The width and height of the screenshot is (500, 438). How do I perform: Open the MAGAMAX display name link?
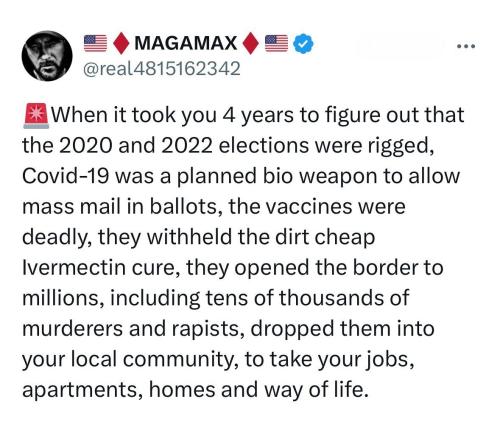[x=186, y=43]
